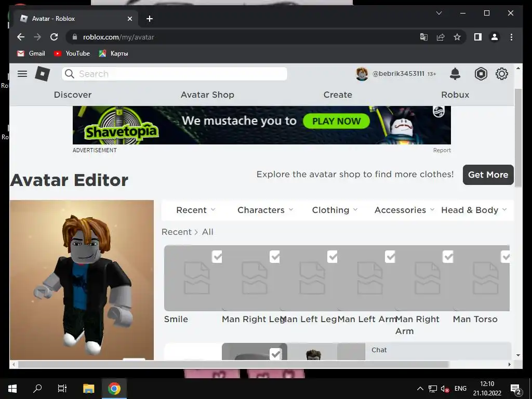
Task: Reload the Roblox avatar page
Action: click(54, 37)
